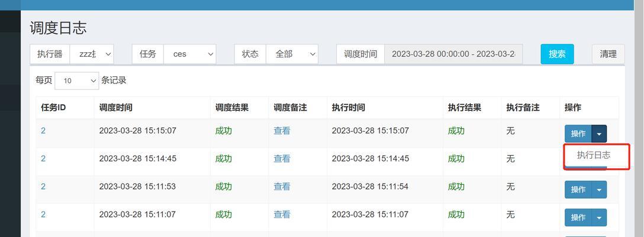The width and height of the screenshot is (644, 237).
Task: Click the 执行备注 column header
Action: tap(530, 108)
